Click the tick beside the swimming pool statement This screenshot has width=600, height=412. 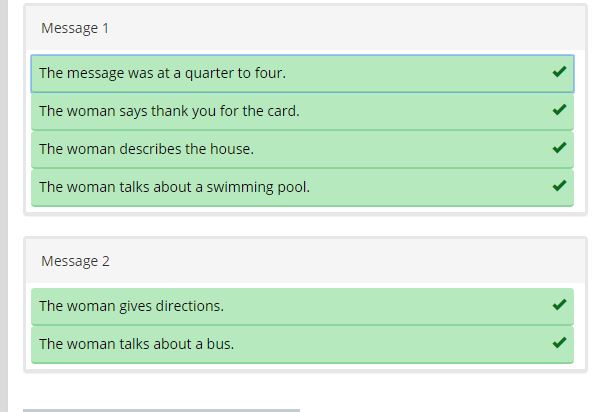[559, 186]
